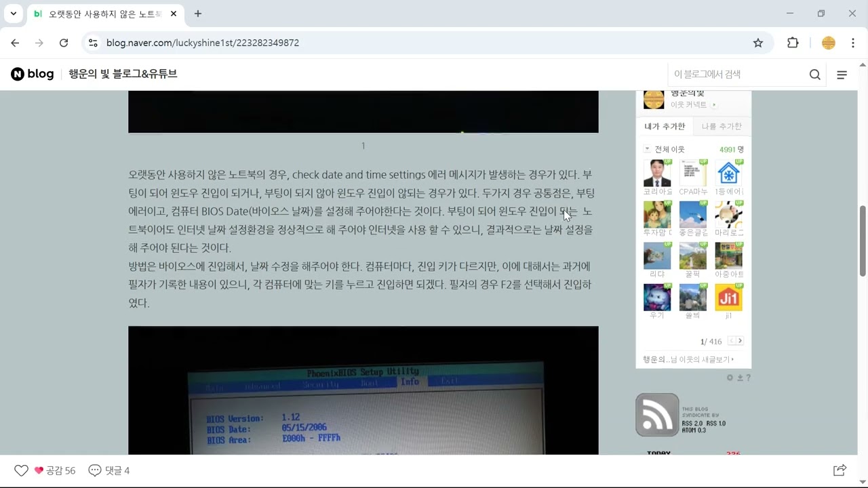
Task: Open neighbor 마리로그 thumbnail
Action: (729, 215)
